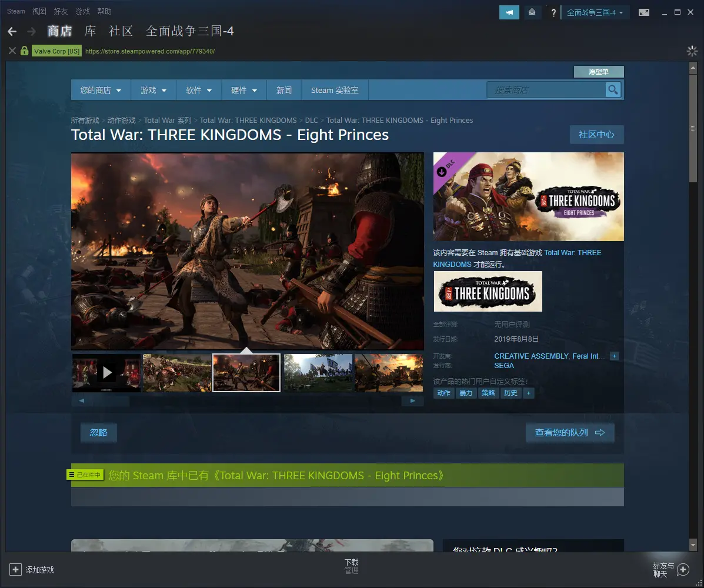This screenshot has width=704, height=588.
Task: Expand developer list with plus button
Action: point(615,356)
